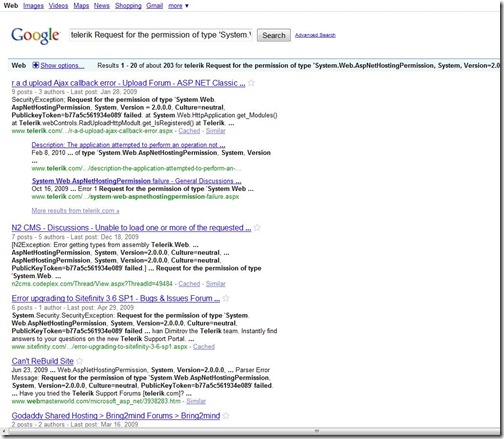The width and height of the screenshot is (504, 439).
Task: Star the Godaddy Shared Hosting result
Action: pyautogui.click(x=226, y=416)
